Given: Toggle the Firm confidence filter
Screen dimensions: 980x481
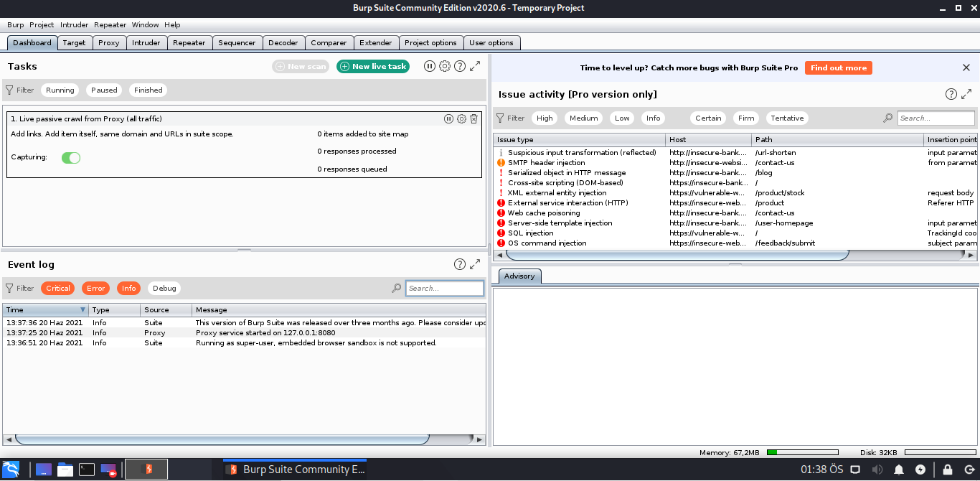Looking at the screenshot, I should pyautogui.click(x=746, y=118).
